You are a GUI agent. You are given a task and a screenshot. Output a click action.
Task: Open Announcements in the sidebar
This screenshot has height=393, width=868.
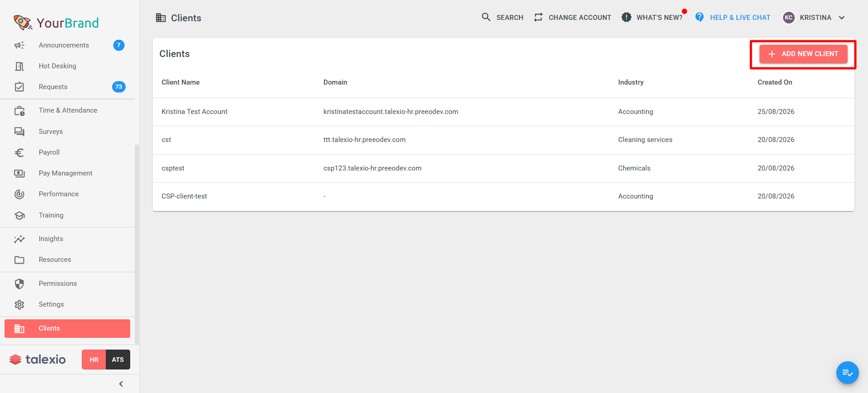pyautogui.click(x=67, y=45)
